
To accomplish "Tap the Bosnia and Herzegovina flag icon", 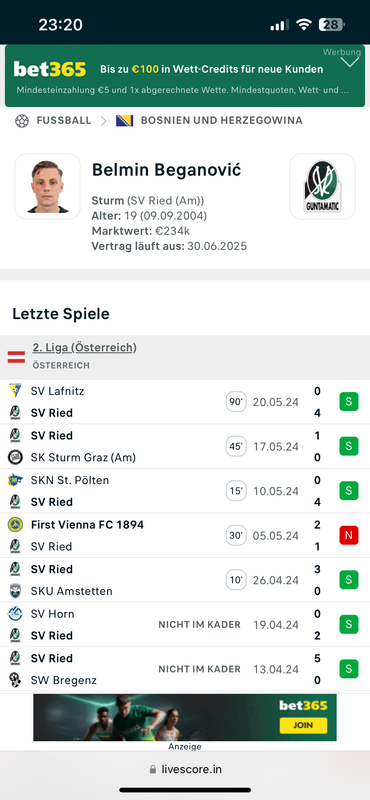I will point(124,121).
